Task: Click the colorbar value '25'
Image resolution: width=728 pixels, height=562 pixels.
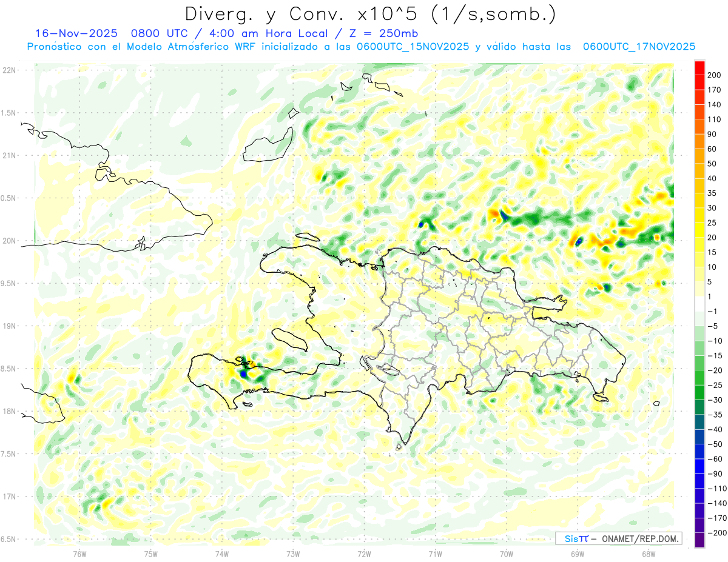Action: [712, 223]
